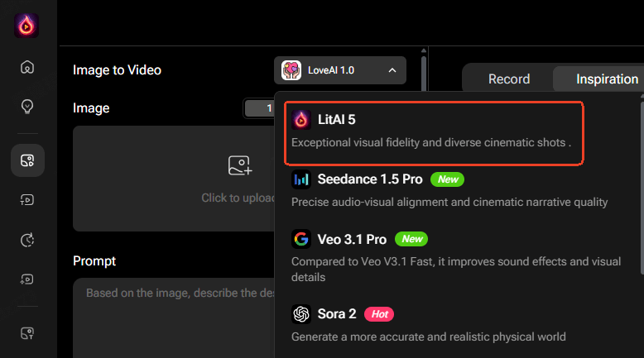
Task: Click the Seedance bar-chart logo icon
Action: pyautogui.click(x=301, y=179)
